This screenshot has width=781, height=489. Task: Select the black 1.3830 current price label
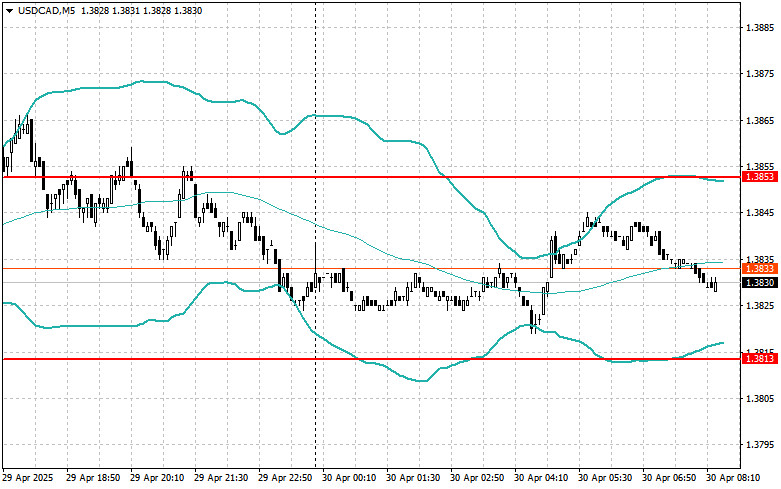point(760,282)
